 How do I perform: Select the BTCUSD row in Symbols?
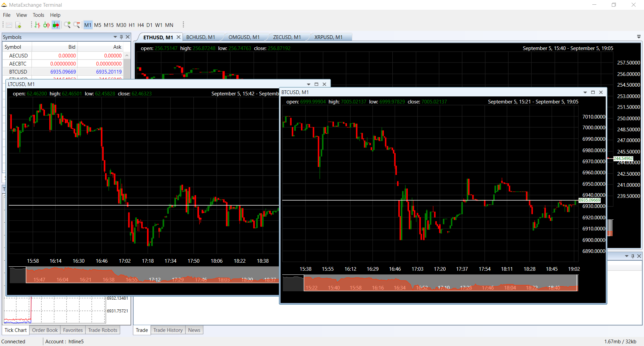click(18, 72)
